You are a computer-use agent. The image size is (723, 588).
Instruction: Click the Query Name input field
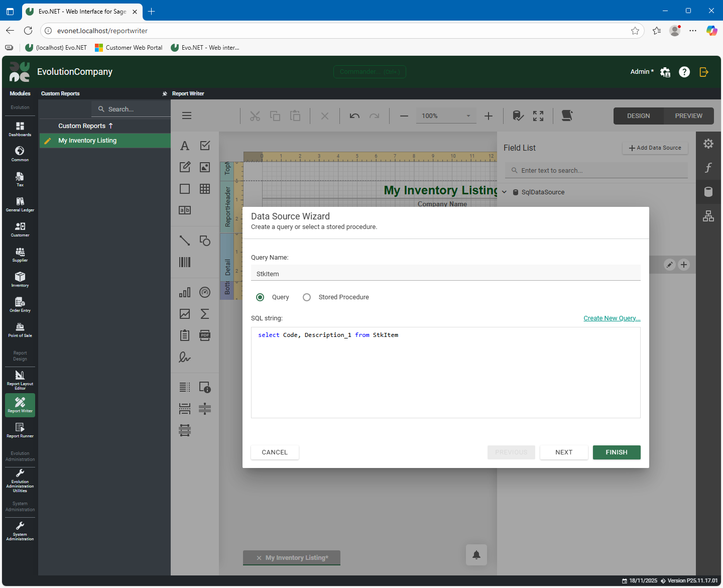point(445,274)
